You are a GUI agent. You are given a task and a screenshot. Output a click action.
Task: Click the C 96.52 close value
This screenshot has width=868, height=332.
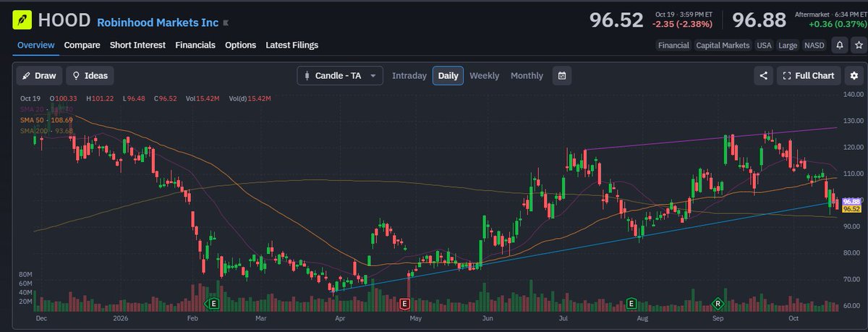click(164, 98)
